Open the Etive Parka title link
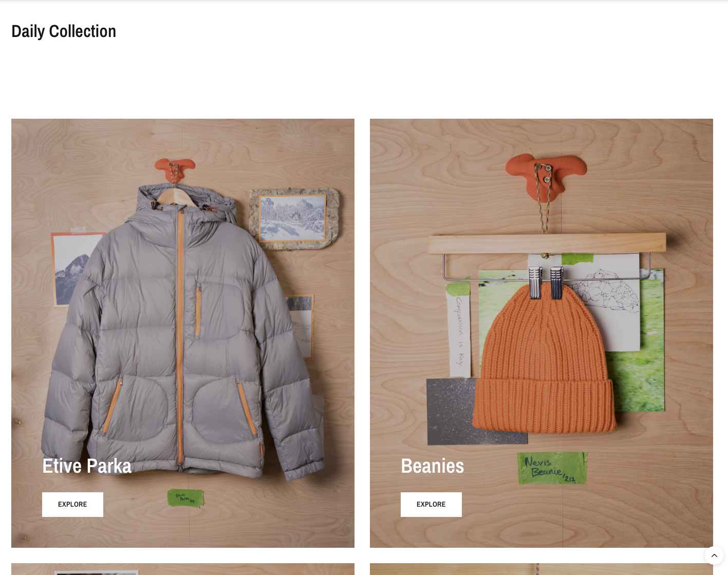Screen dimensions: 728x575 87,466
